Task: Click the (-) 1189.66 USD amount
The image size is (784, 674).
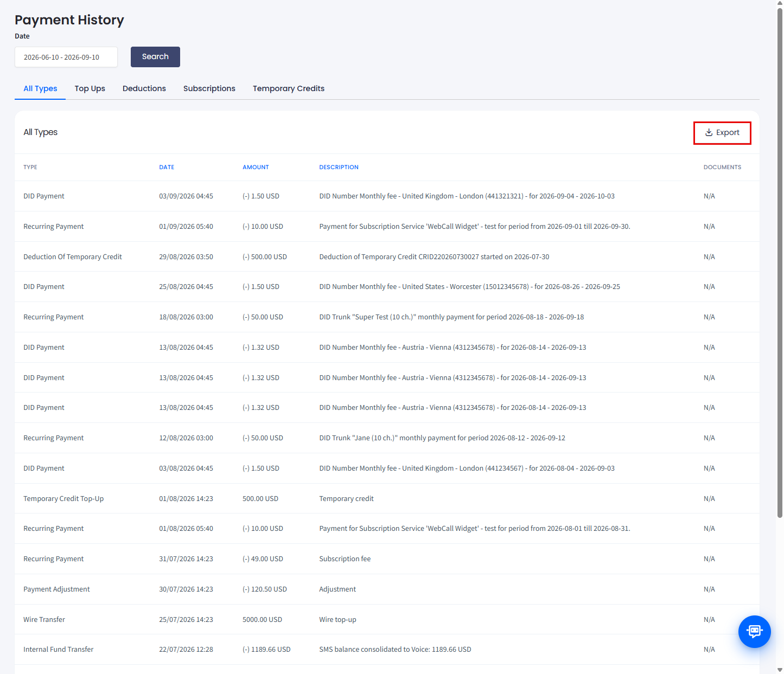Action: tap(266, 650)
